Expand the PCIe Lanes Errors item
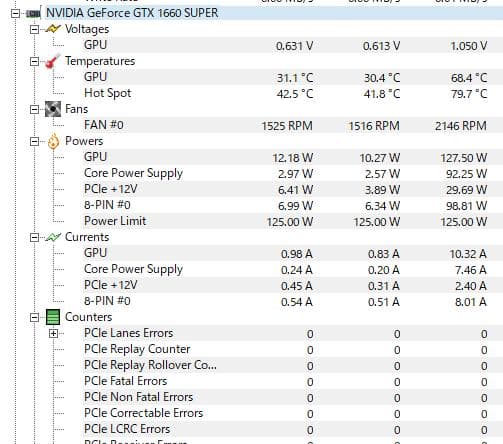 (x=53, y=333)
